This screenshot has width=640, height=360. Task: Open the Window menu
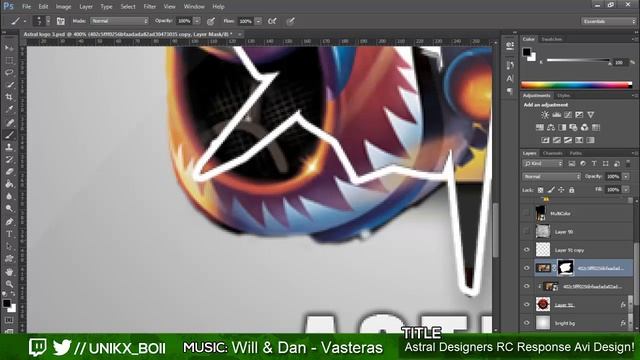194,7
